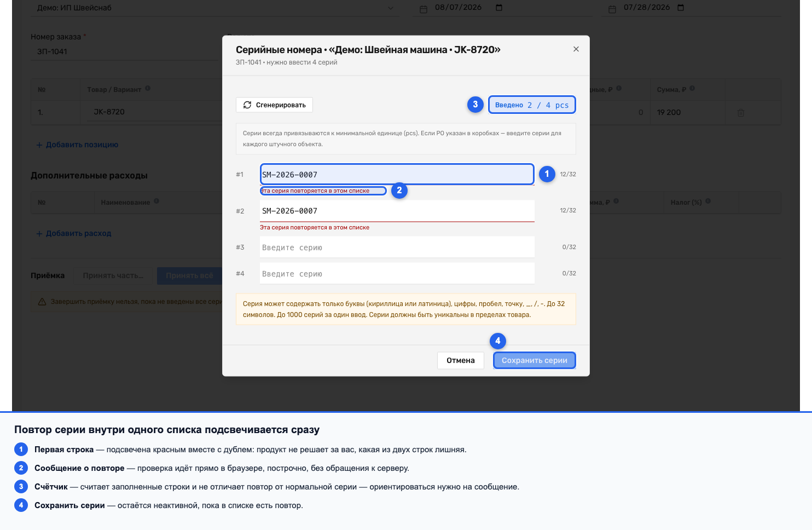Click the Добавить позицию link
Viewport: 812px width, 530px height.
point(77,145)
